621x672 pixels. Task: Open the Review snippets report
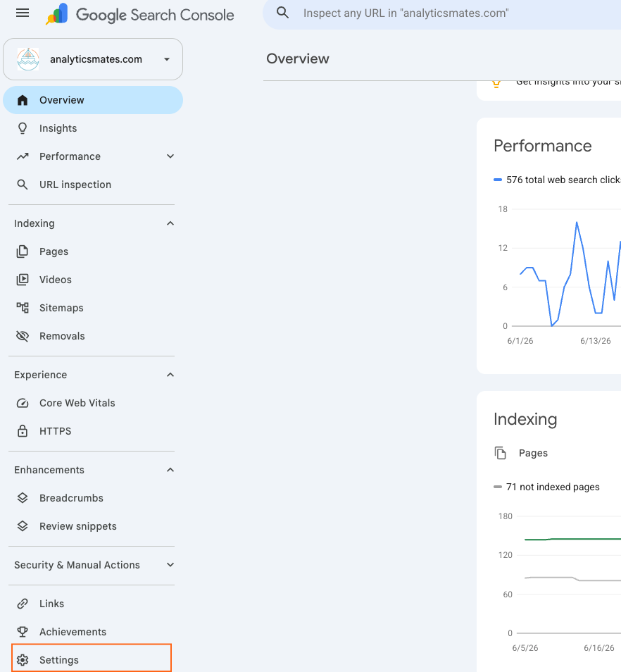(x=93, y=526)
